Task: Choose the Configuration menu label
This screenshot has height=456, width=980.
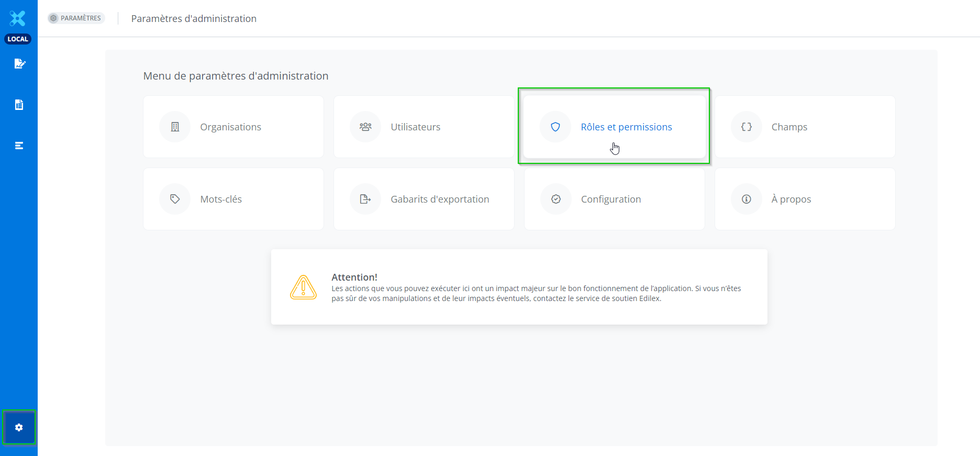Action: (611, 199)
